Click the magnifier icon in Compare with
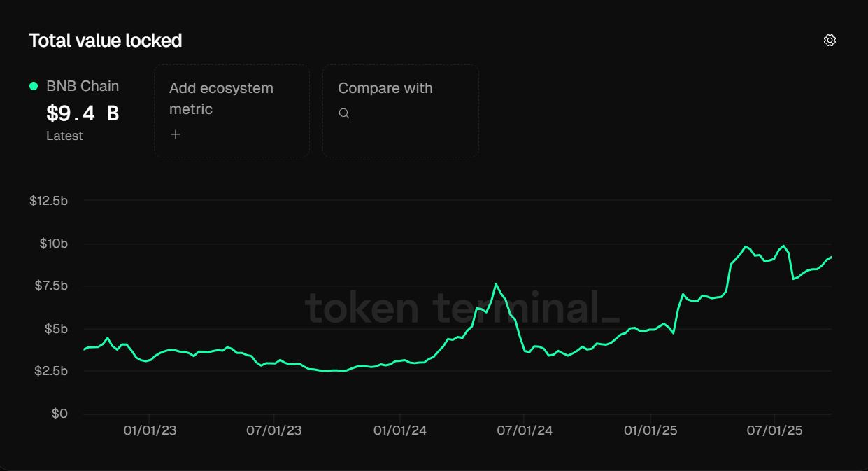868x471 pixels. tap(344, 113)
